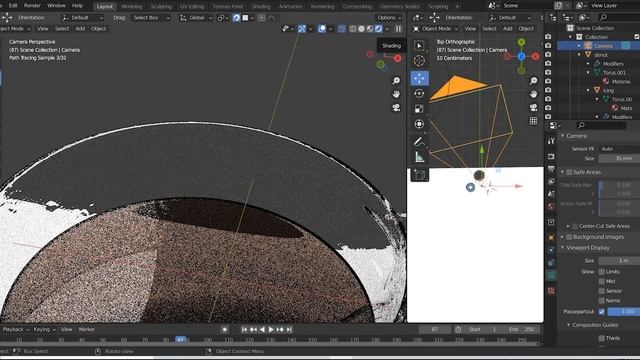Image resolution: width=640 pixels, height=360 pixels.
Task: Select the Add Cube tool
Action: click(419, 175)
